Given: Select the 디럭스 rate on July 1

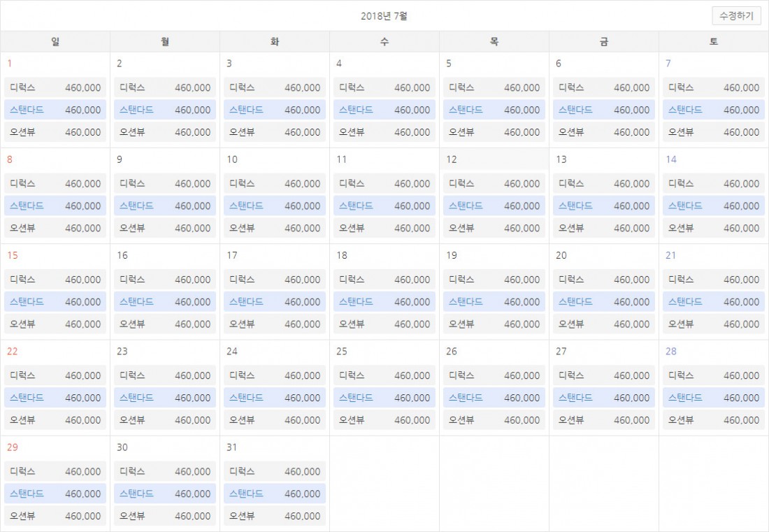Looking at the screenshot, I should coord(55,88).
